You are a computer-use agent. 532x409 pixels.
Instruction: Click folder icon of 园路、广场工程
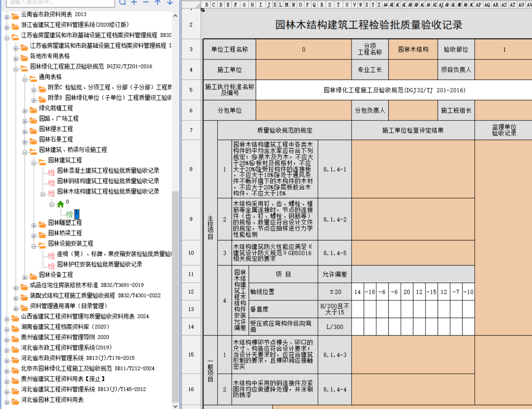click(33, 120)
